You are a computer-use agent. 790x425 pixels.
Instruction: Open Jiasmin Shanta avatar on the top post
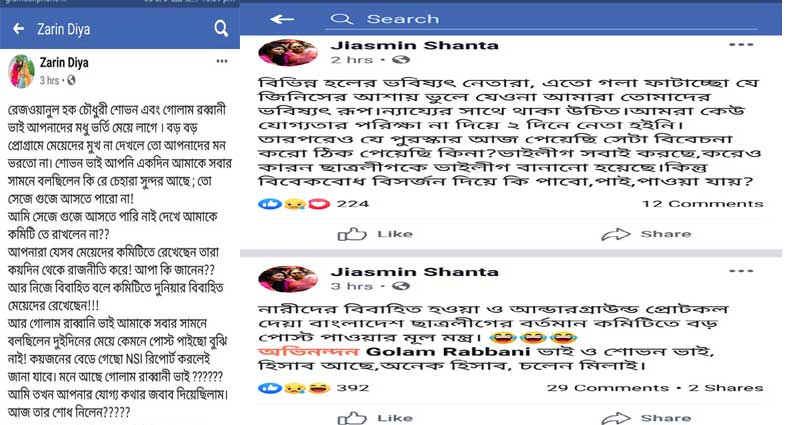[288, 52]
